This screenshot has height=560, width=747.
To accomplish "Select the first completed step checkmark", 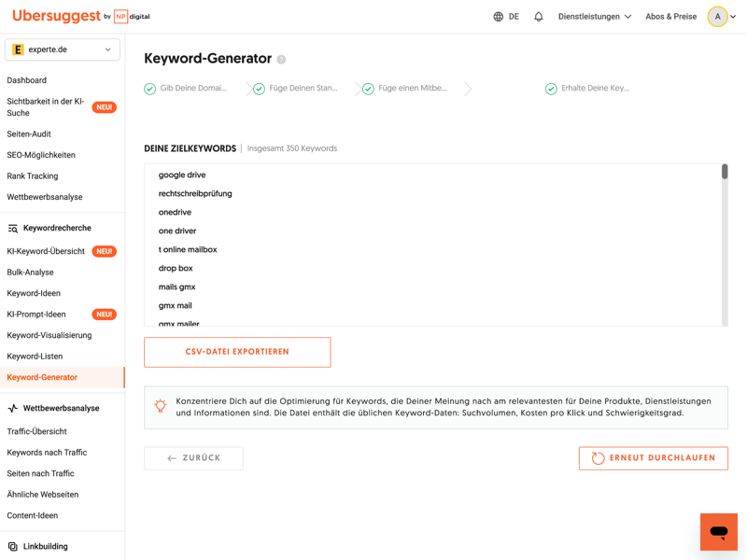I will tap(150, 89).
